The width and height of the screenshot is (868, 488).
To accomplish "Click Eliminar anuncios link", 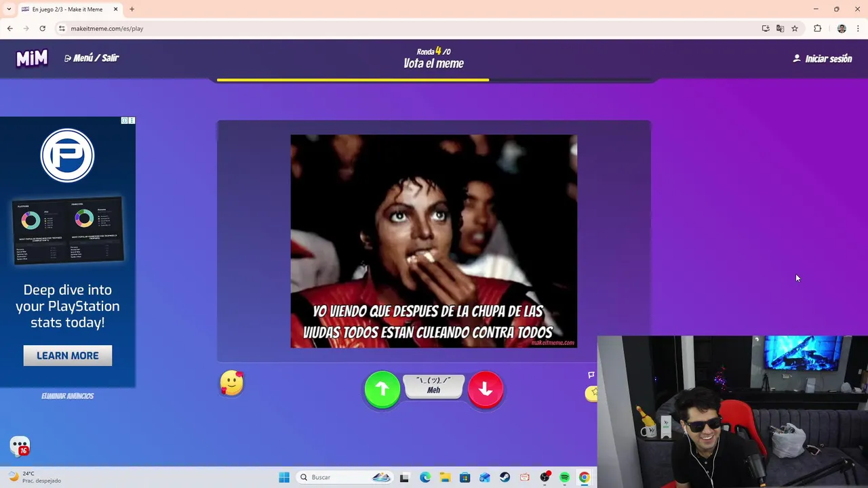I will [67, 396].
